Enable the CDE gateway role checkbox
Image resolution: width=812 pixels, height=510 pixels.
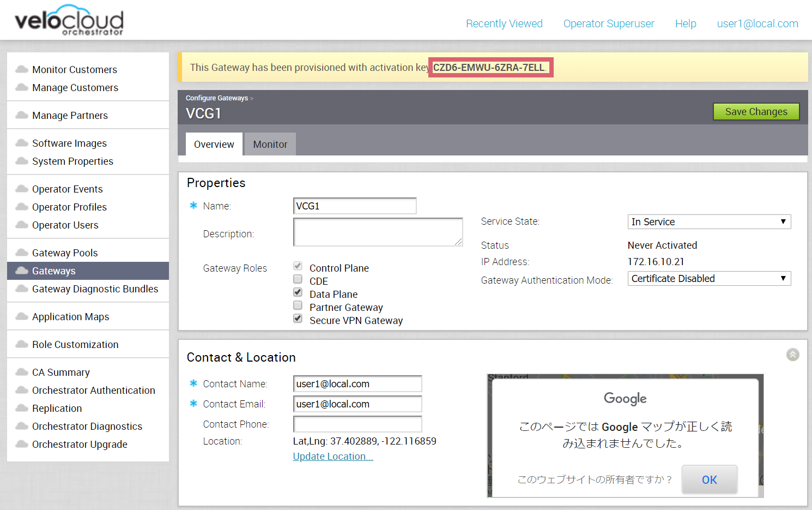(298, 279)
